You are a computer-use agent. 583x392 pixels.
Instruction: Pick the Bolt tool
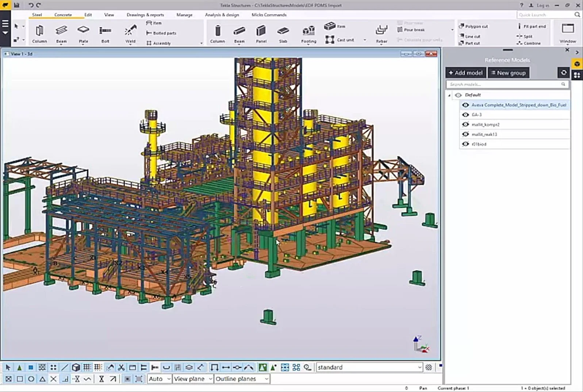coord(105,34)
